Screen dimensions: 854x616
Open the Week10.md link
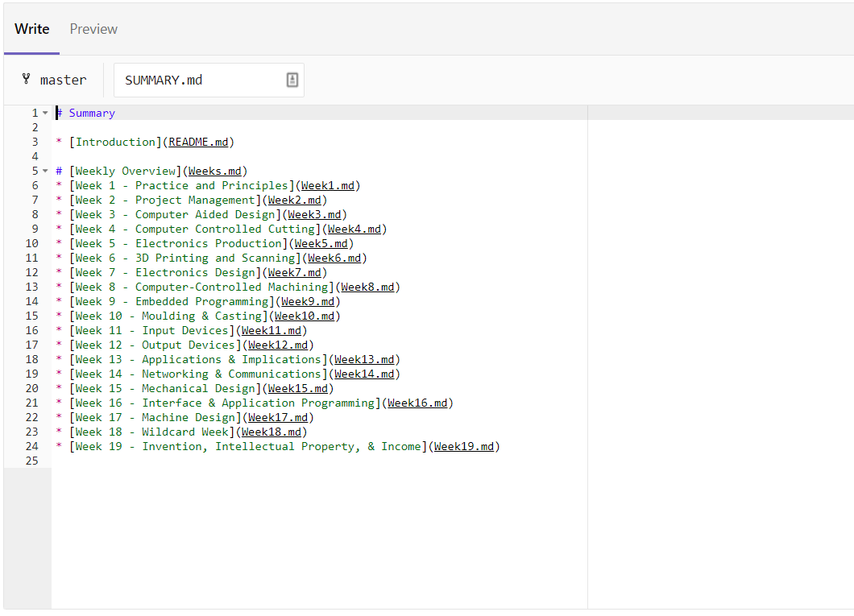coord(305,316)
